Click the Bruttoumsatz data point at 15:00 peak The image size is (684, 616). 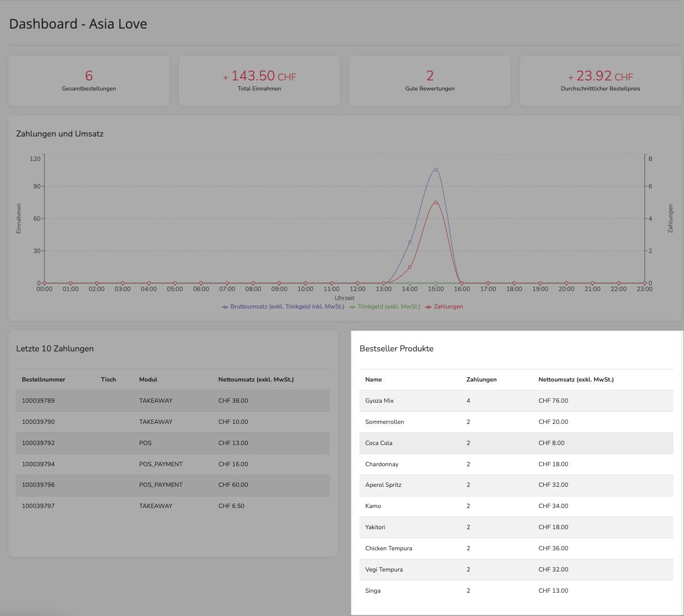tap(436, 170)
